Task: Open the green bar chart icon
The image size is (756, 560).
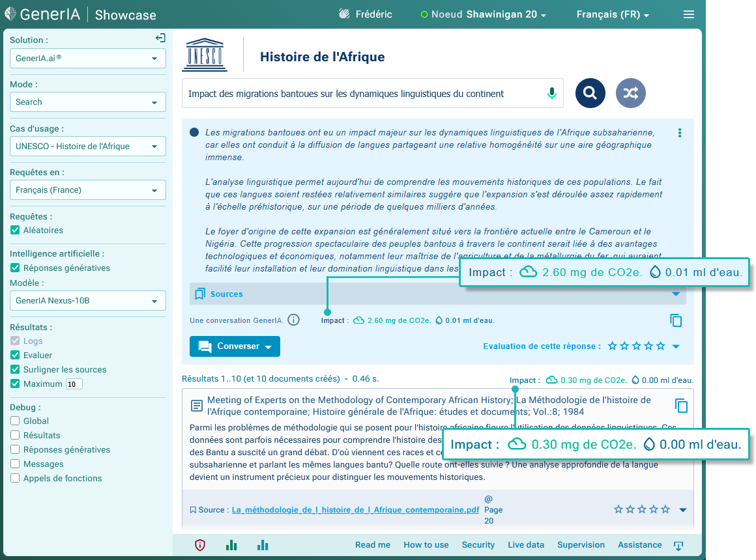Action: point(231,545)
